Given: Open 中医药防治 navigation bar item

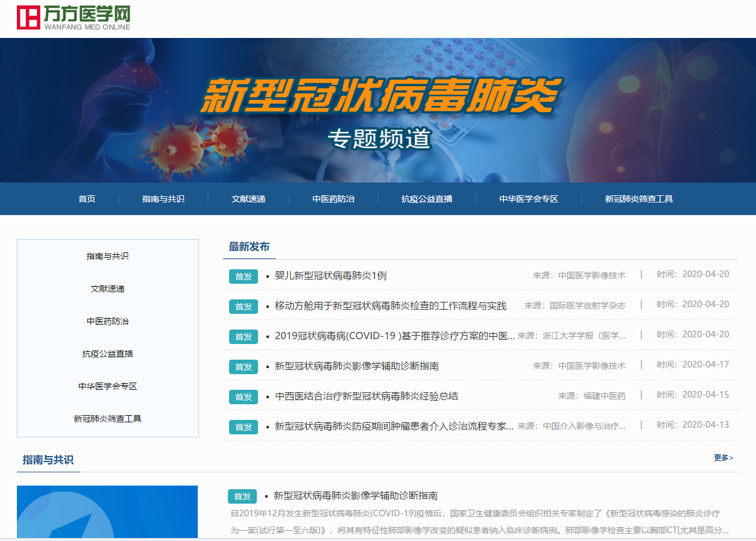Looking at the screenshot, I should (333, 199).
